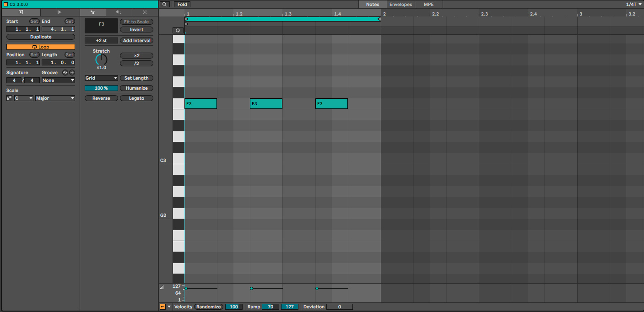Click the orange clip color square in title bar
This screenshot has width=644, height=312.
click(x=5, y=4)
